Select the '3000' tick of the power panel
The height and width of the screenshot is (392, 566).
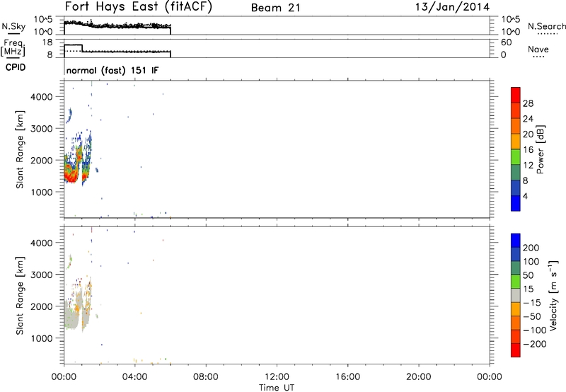[41, 129]
